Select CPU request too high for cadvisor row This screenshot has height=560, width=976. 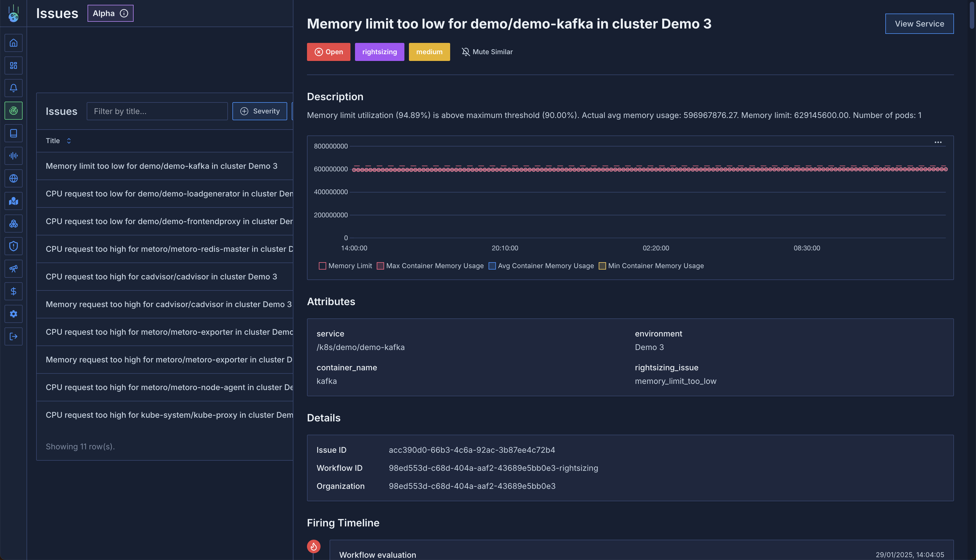click(x=161, y=277)
